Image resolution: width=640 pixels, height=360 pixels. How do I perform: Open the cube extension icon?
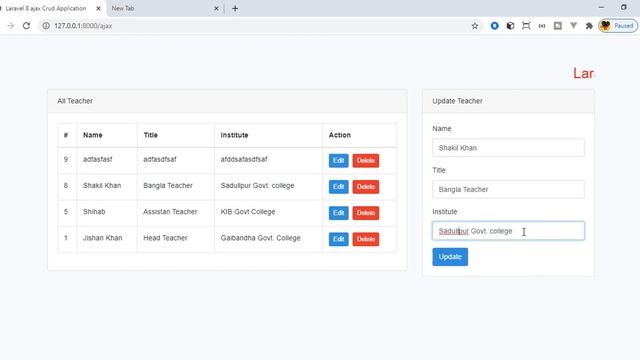coord(510,26)
